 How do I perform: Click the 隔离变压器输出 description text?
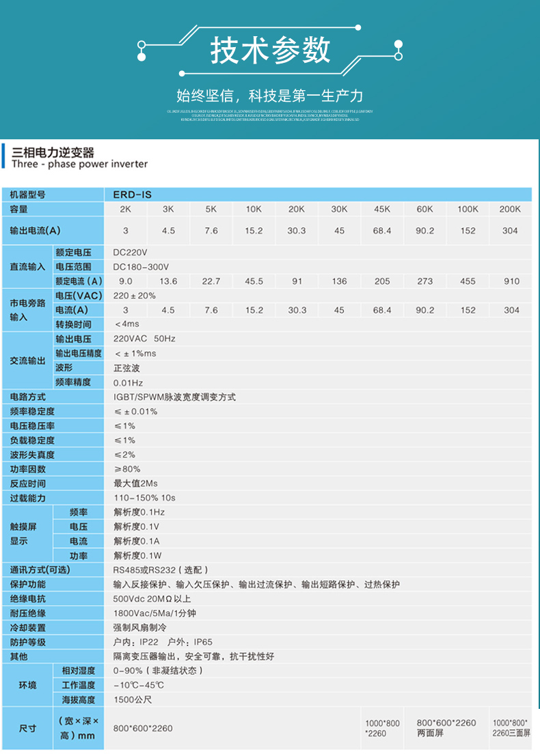tap(193, 656)
